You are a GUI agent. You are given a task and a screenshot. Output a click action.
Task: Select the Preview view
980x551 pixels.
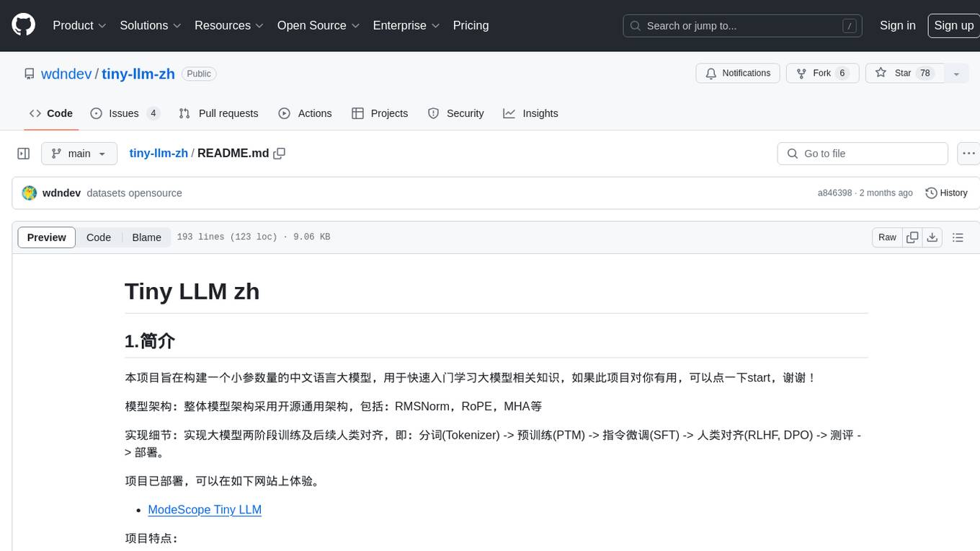coord(47,237)
